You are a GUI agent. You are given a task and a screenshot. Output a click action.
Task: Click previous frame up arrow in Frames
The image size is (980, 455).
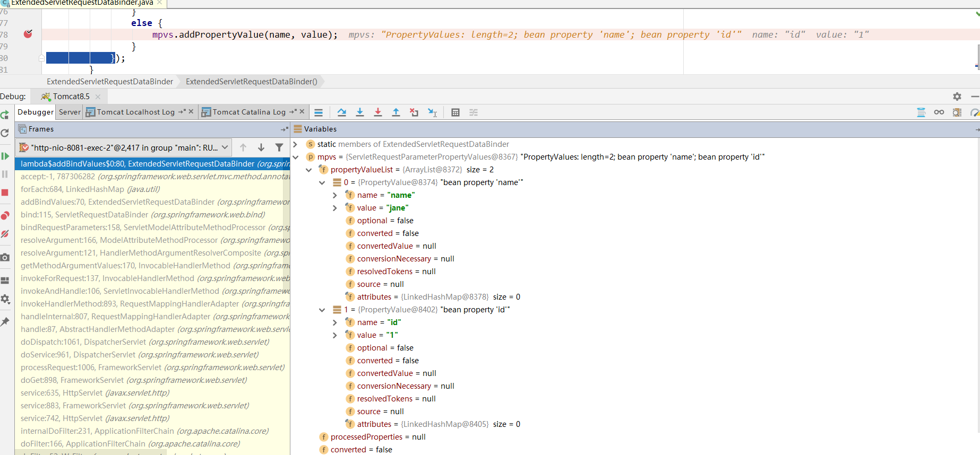[x=243, y=147]
